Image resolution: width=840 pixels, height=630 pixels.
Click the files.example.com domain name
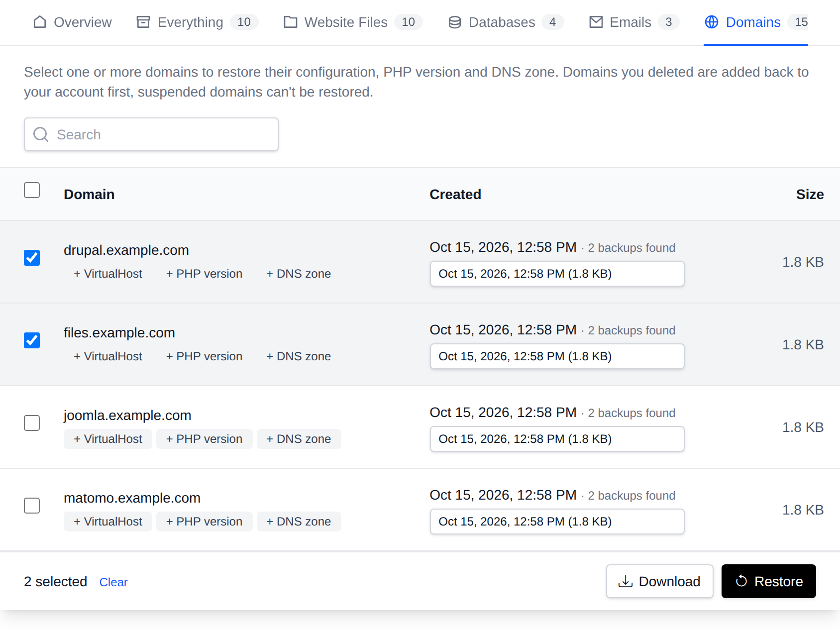pos(119,332)
